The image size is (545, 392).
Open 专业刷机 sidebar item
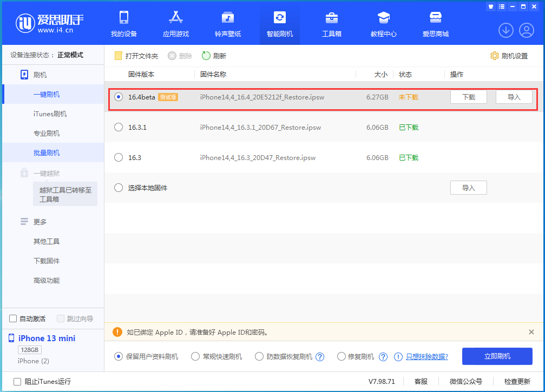coord(53,134)
